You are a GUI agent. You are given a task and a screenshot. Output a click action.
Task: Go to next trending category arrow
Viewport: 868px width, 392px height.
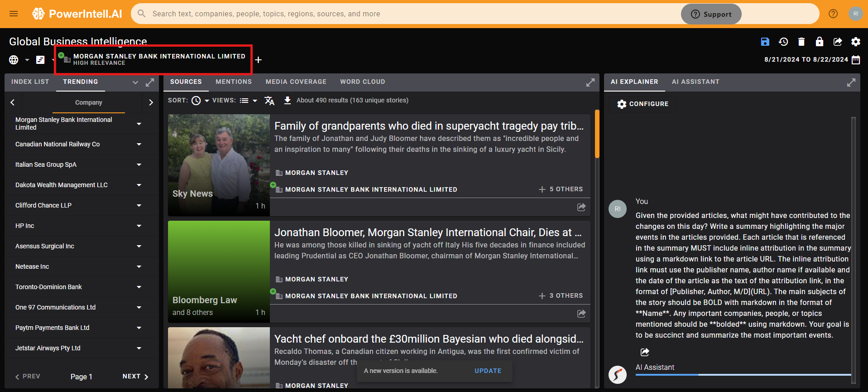[151, 102]
